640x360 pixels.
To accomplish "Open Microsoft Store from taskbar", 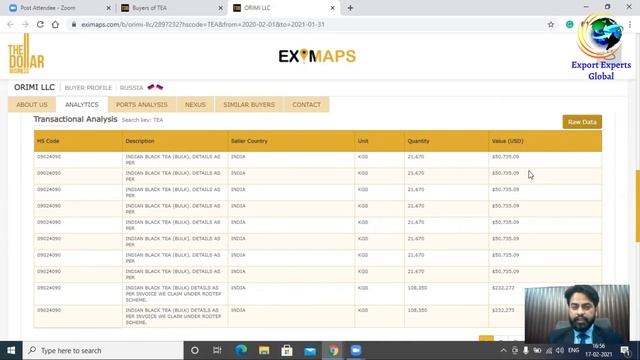I will tap(287, 350).
